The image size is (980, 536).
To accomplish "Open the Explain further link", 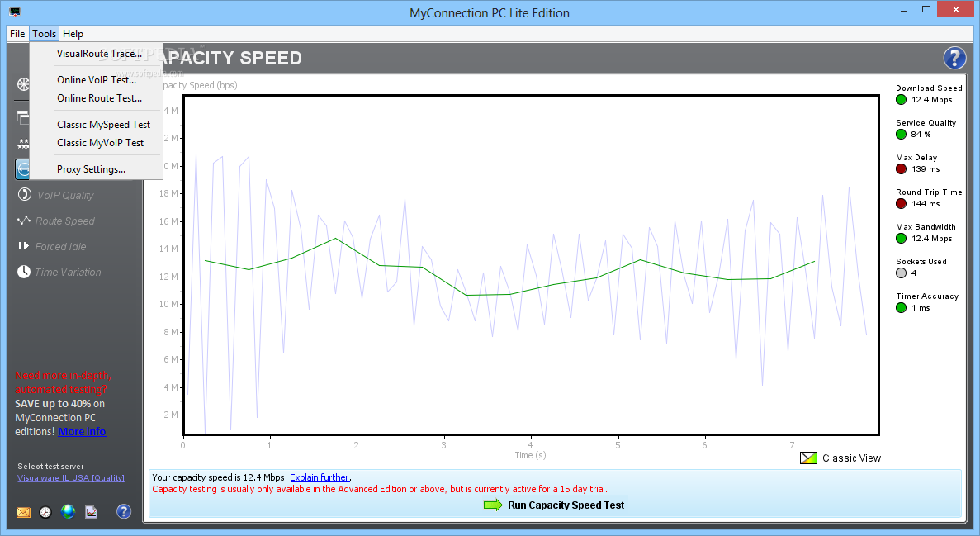I will click(x=320, y=477).
